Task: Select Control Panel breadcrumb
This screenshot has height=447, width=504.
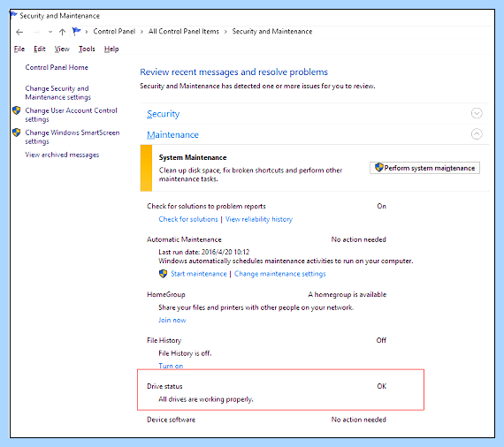Action: tap(114, 32)
